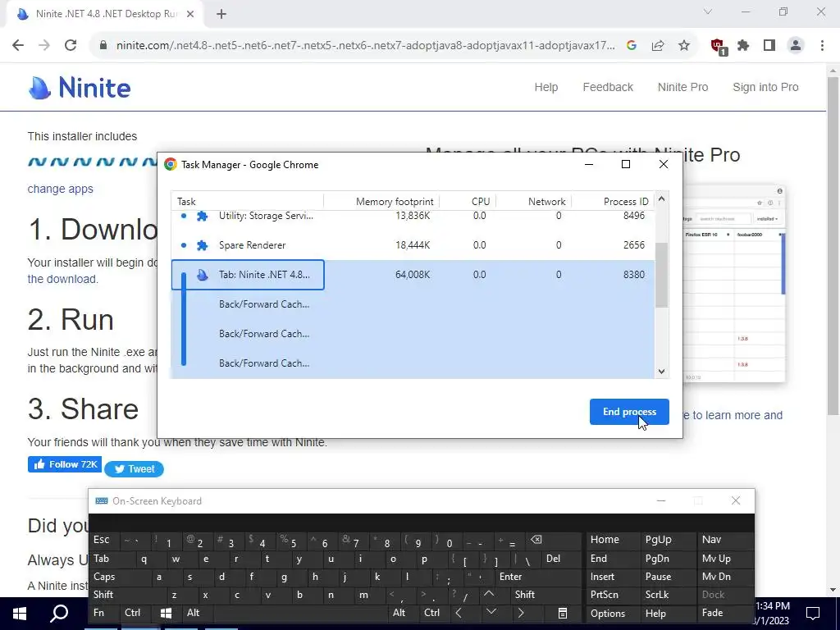Reload the Ninite page
Image resolution: width=840 pixels, height=630 pixels.
[x=71, y=46]
